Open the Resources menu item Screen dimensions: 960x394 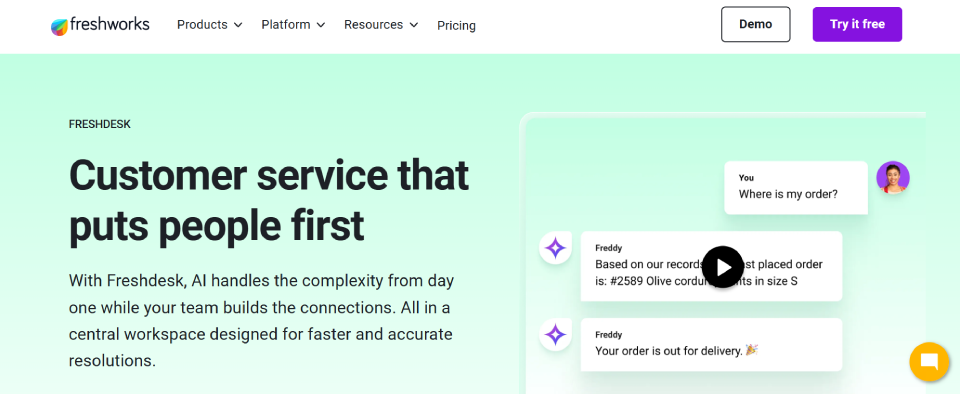(381, 25)
